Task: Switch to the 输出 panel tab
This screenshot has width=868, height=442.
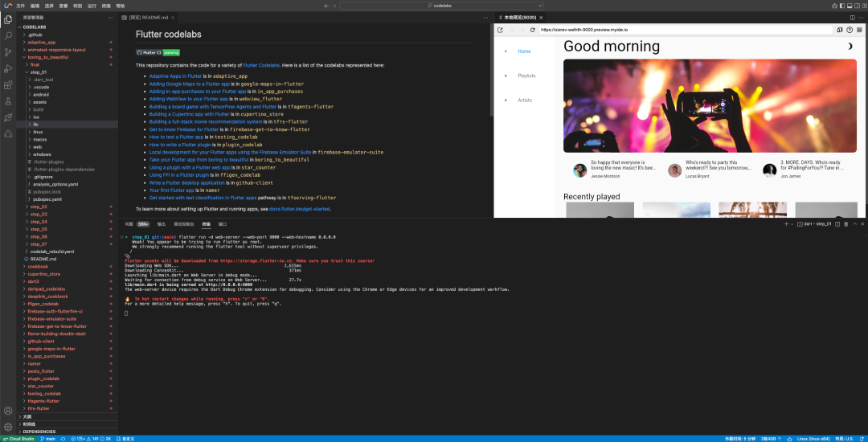Action: 162,224
